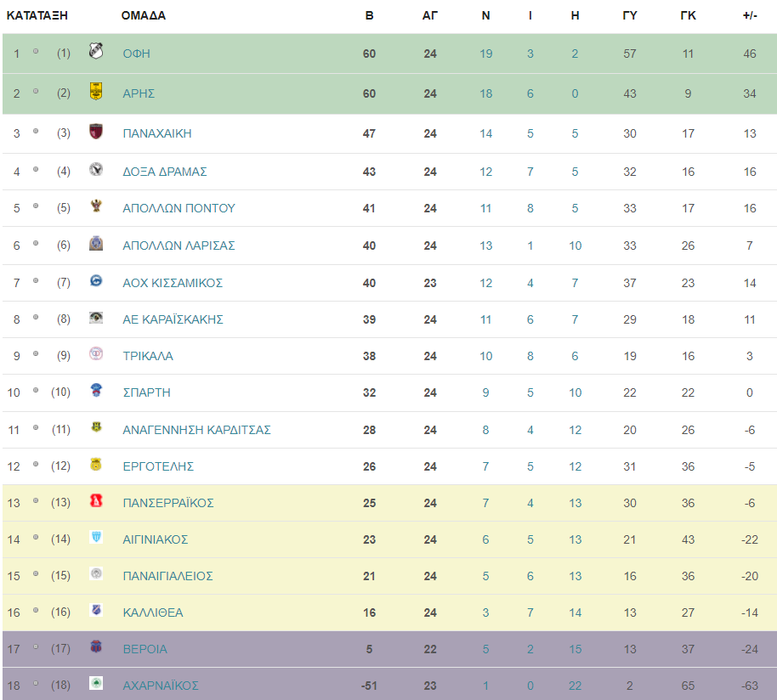Open the ΤΡΙΚΑΛΑ team link
Viewport: 777px width, 700px height.
coord(148,356)
